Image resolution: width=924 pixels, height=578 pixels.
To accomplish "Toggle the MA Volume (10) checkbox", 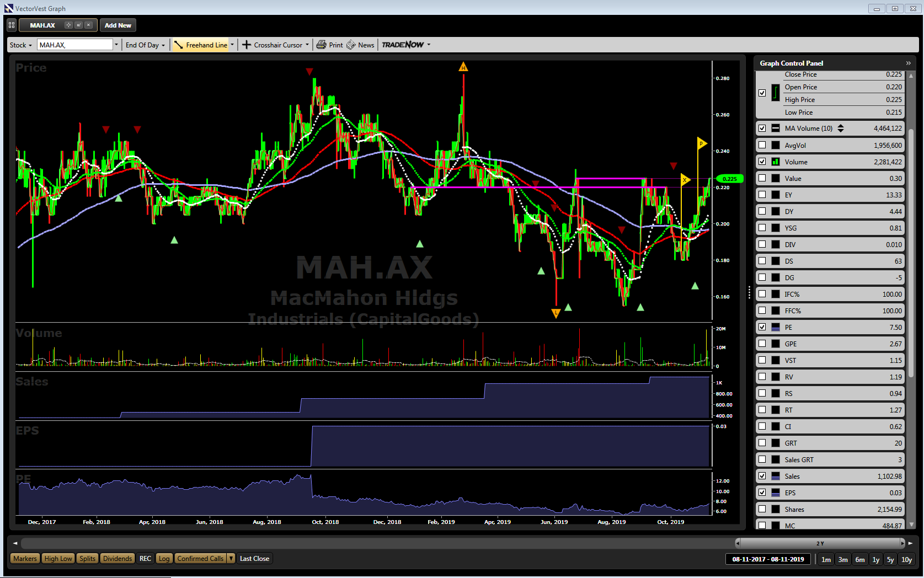I will point(762,128).
